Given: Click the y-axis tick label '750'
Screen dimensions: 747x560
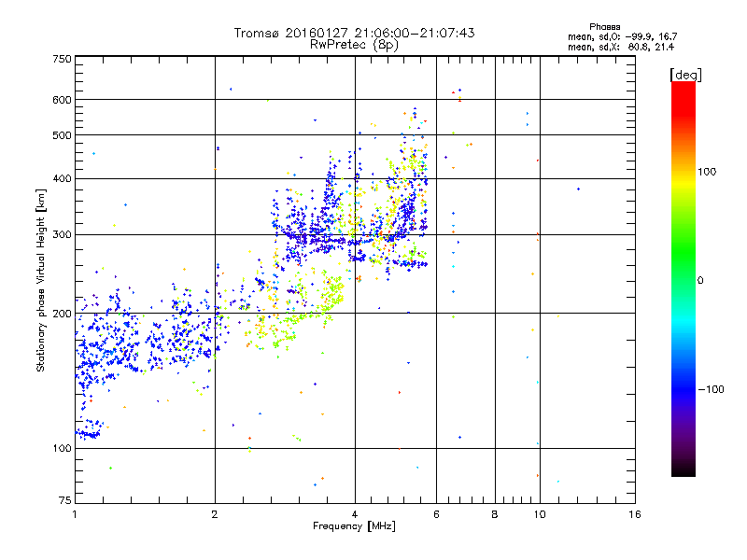Looking at the screenshot, I should [62, 59].
